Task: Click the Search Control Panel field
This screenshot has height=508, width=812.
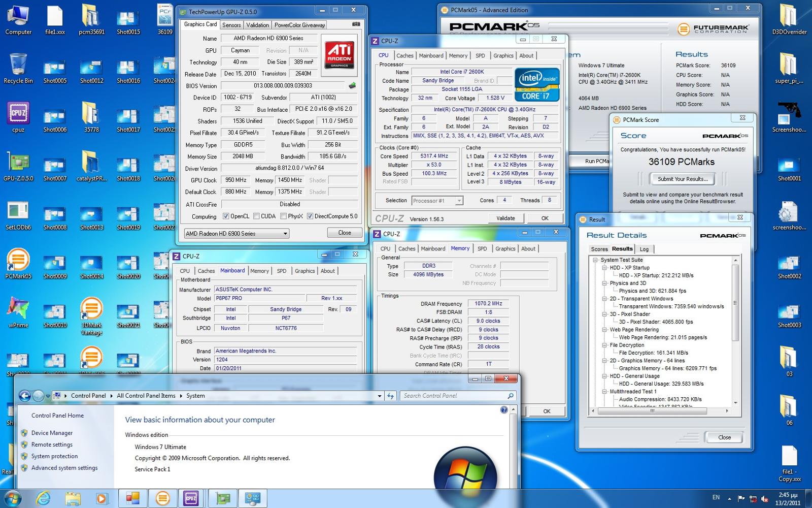Action: tap(458, 396)
